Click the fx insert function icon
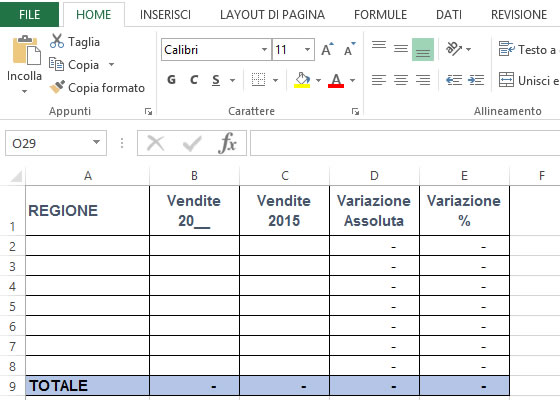The image size is (560, 400). 227,143
